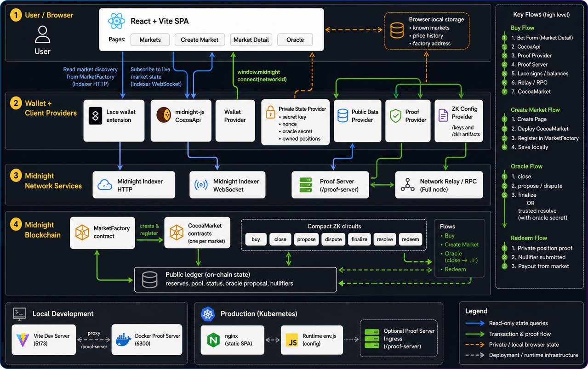
Task: Click the finalize circuit chip
Action: click(x=360, y=239)
